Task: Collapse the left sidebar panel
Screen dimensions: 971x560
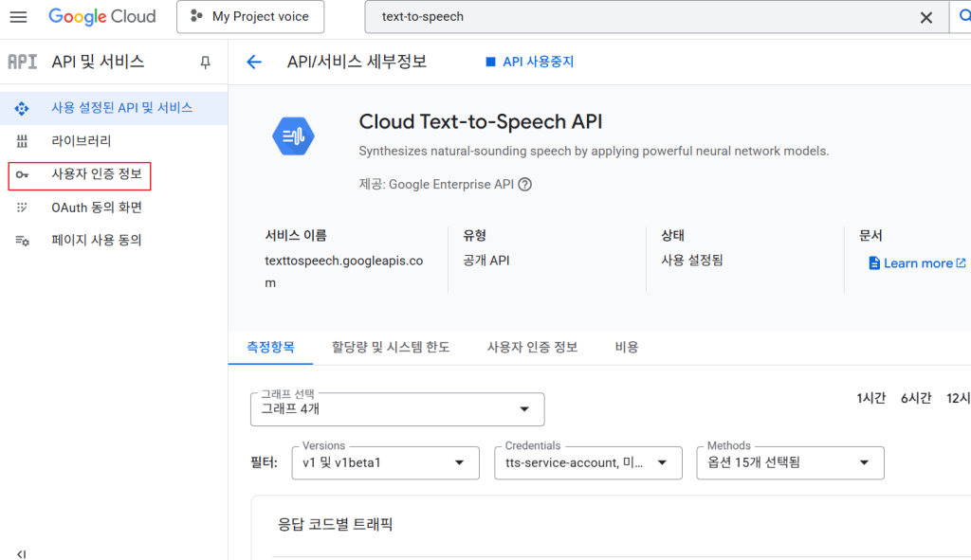Action: (21, 553)
